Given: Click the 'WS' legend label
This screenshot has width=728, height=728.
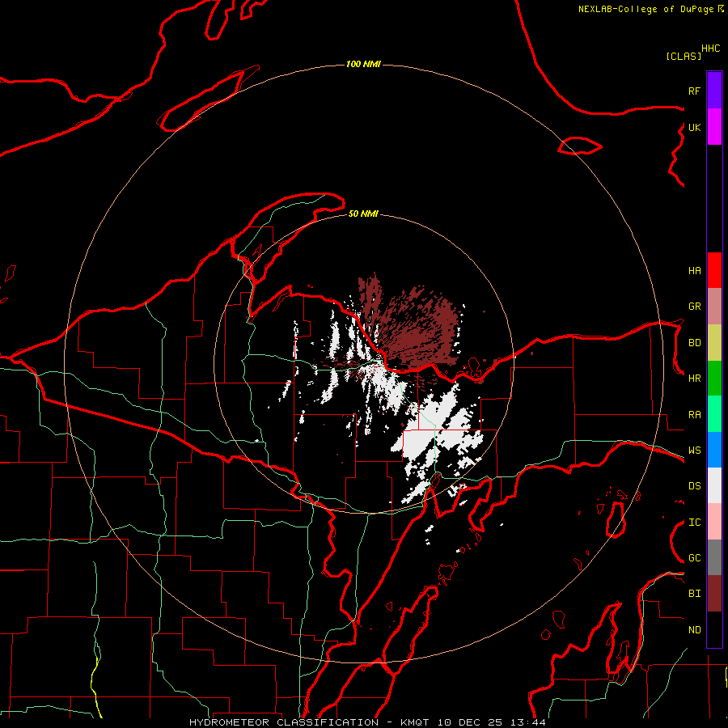Looking at the screenshot, I should pyautogui.click(x=694, y=451).
